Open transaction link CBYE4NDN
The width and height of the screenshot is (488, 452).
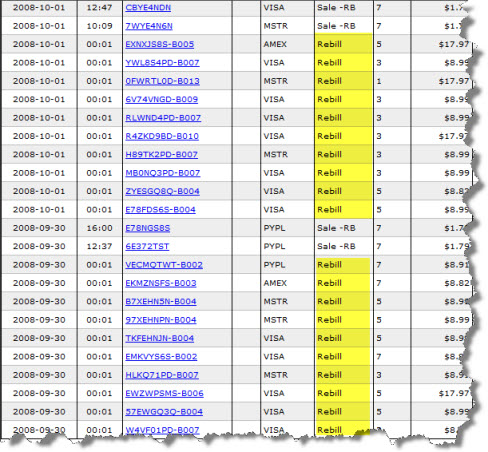[148, 8]
